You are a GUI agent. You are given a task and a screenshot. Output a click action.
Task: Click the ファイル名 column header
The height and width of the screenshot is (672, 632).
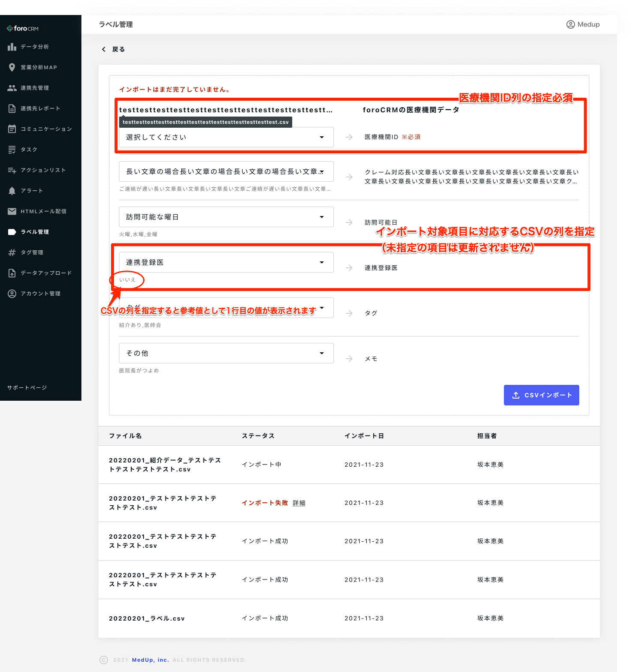click(125, 436)
